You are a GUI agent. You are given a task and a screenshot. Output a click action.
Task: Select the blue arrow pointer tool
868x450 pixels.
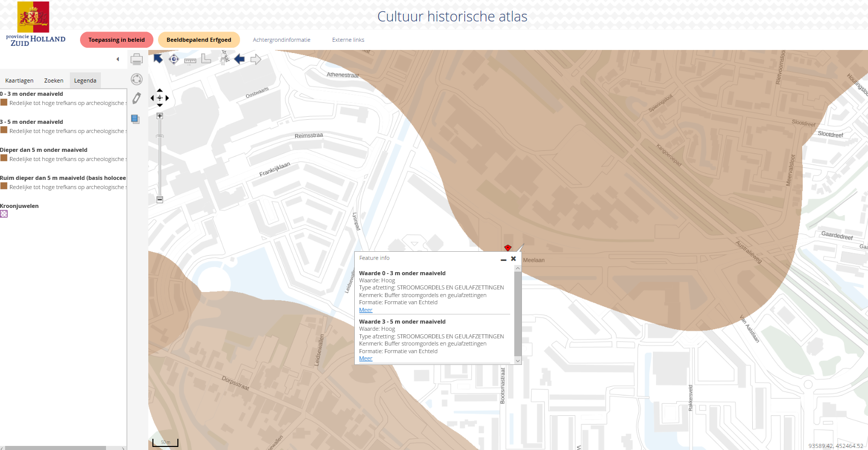(158, 59)
